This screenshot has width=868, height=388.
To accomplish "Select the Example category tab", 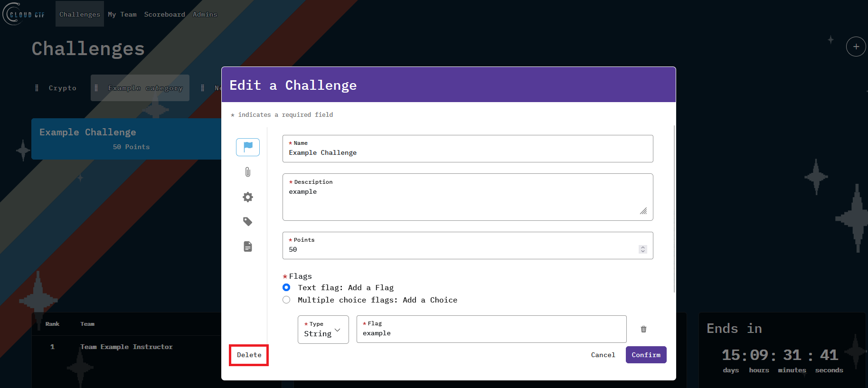I will point(140,88).
